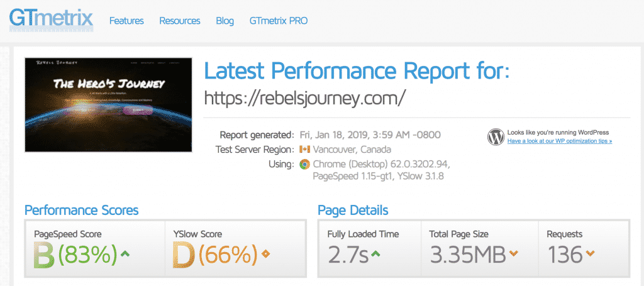Image resolution: width=644 pixels, height=286 pixels.
Task: Click the Page Details heading
Action: click(353, 211)
